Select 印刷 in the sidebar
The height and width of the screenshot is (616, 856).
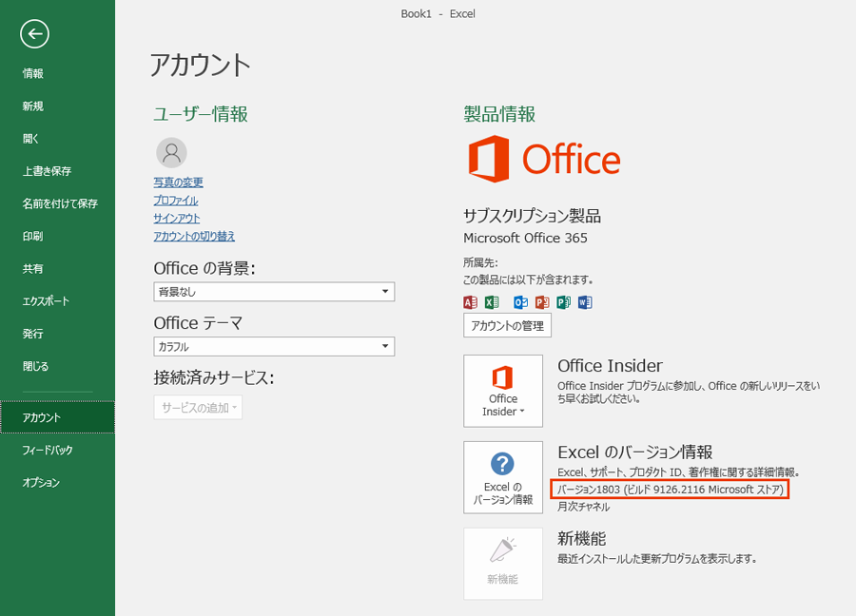point(57,236)
